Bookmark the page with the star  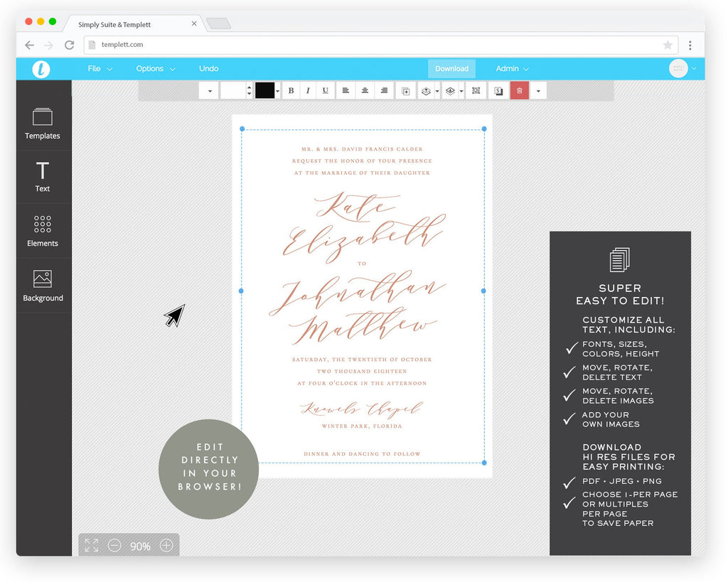pyautogui.click(x=668, y=45)
